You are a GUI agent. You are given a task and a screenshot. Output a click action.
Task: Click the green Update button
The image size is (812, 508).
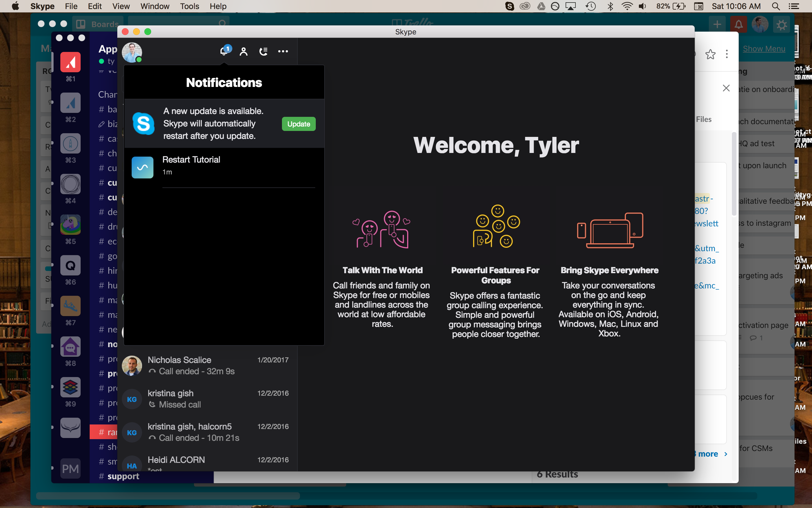[x=299, y=124]
